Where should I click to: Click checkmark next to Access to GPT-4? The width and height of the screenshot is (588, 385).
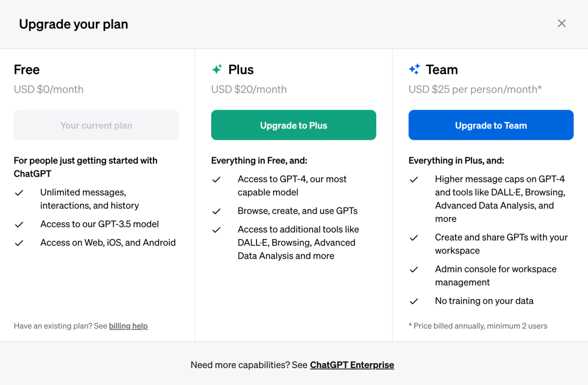(x=217, y=179)
